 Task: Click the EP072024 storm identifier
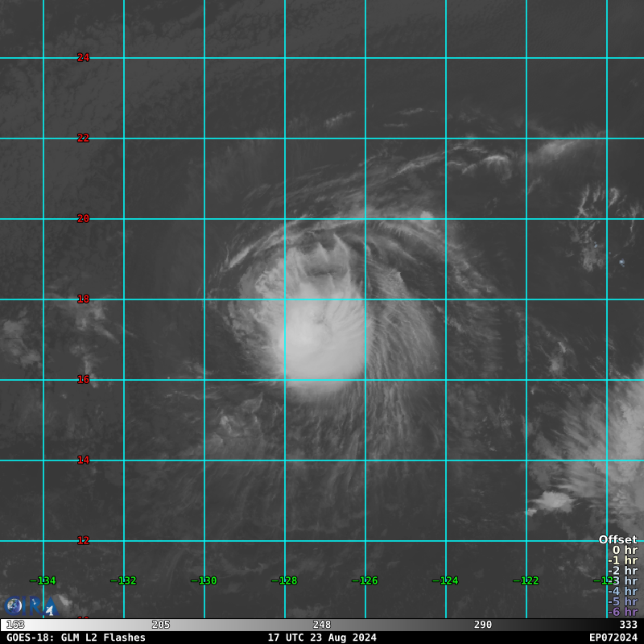coord(613,638)
